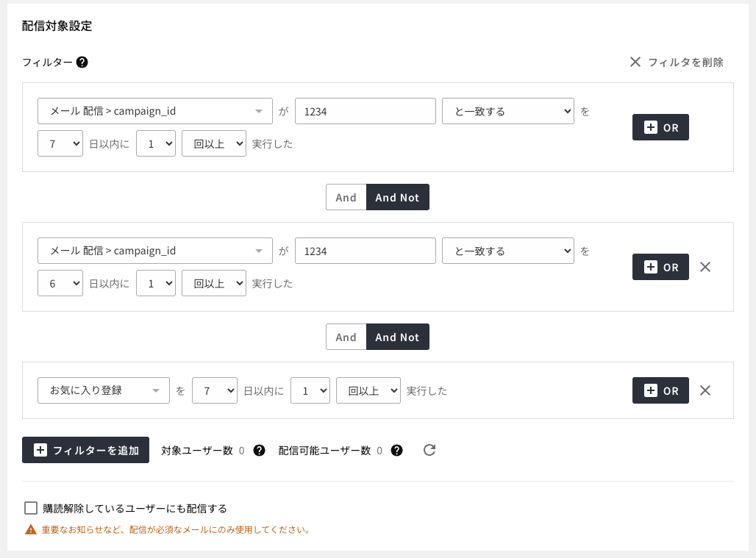Screen dimensions: 756x558
Task: Open second filter's count dropdown showing 1
Action: 156,283
